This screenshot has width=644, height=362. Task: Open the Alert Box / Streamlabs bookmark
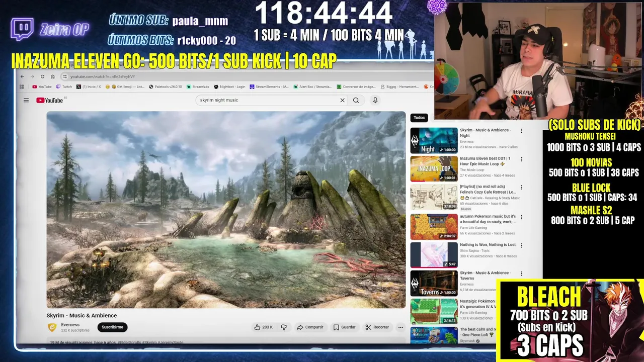312,86
